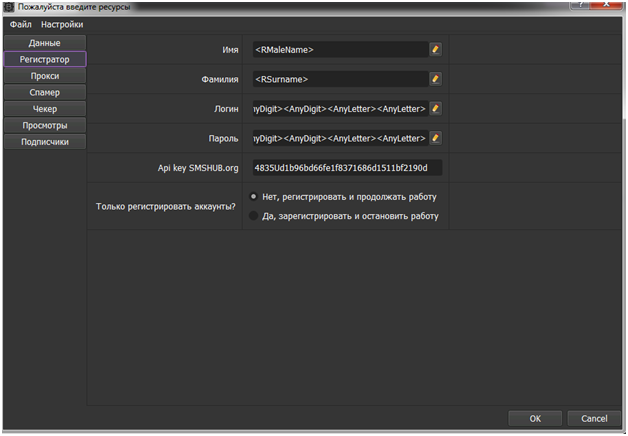
Task: Select the Чекер tab
Action: [44, 108]
